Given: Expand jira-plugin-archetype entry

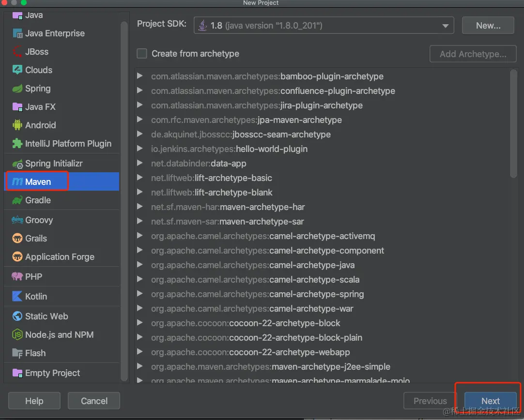Looking at the screenshot, I should point(140,105).
